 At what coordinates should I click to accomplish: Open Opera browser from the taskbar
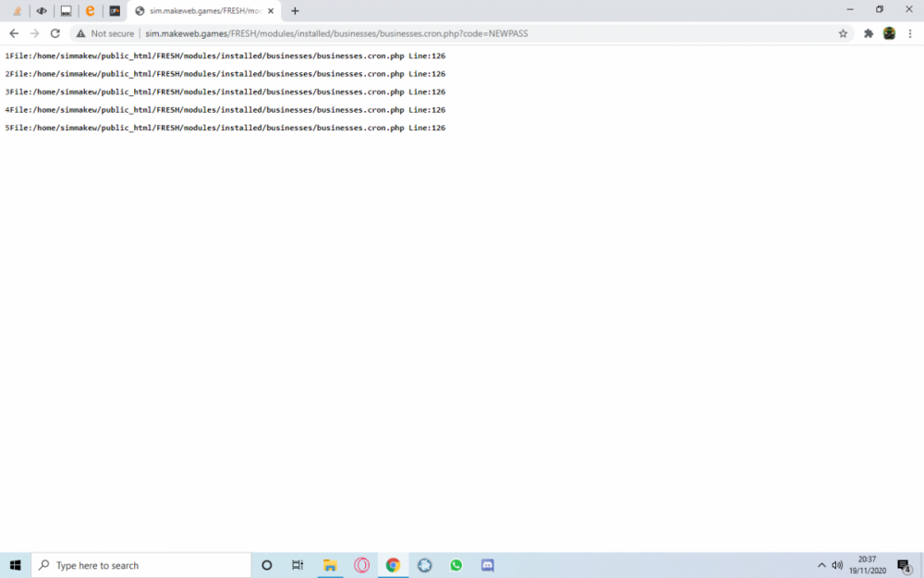(x=361, y=565)
